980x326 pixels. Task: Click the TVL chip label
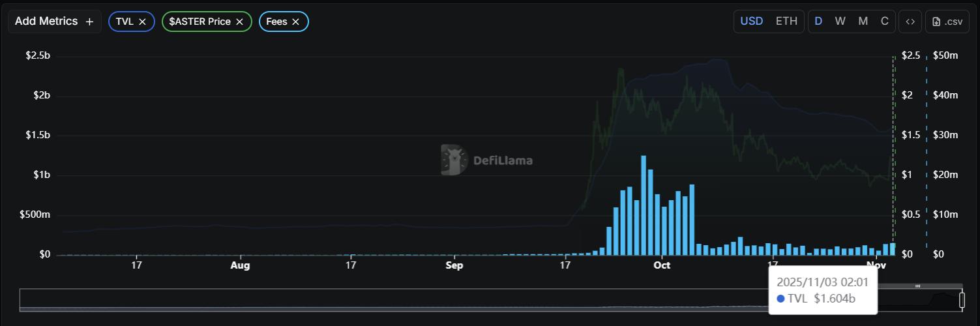(125, 22)
